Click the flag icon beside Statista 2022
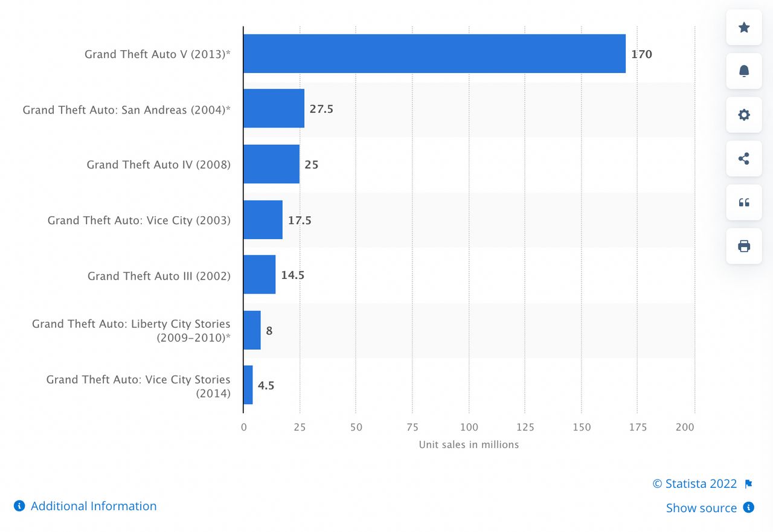Image resolution: width=773 pixels, height=532 pixels. coord(749,484)
